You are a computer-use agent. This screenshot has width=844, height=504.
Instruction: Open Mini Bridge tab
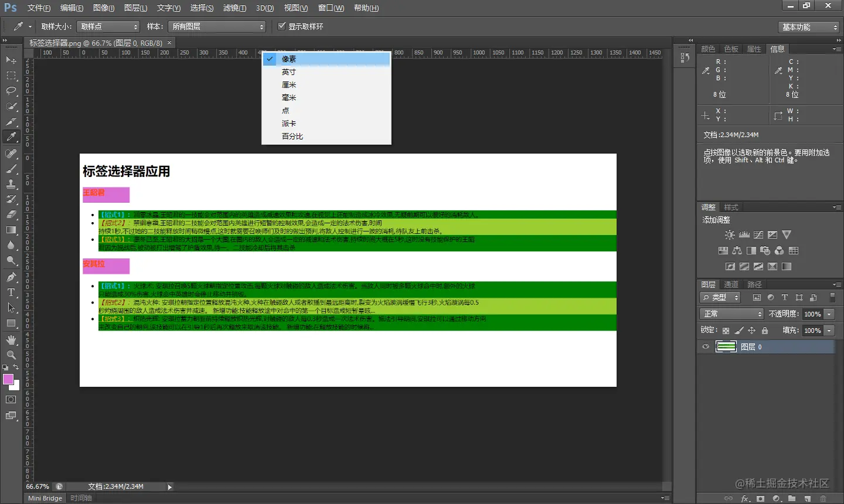coord(45,498)
